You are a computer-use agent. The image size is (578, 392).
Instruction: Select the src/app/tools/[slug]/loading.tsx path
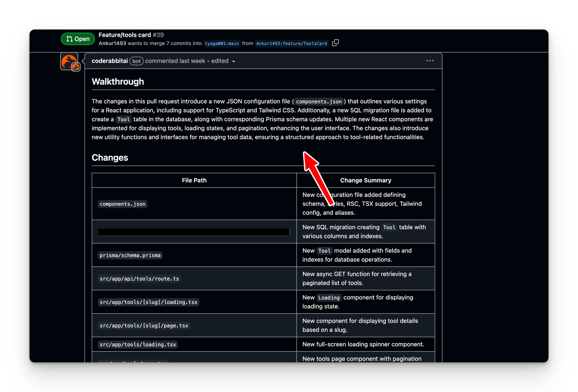coord(148,302)
